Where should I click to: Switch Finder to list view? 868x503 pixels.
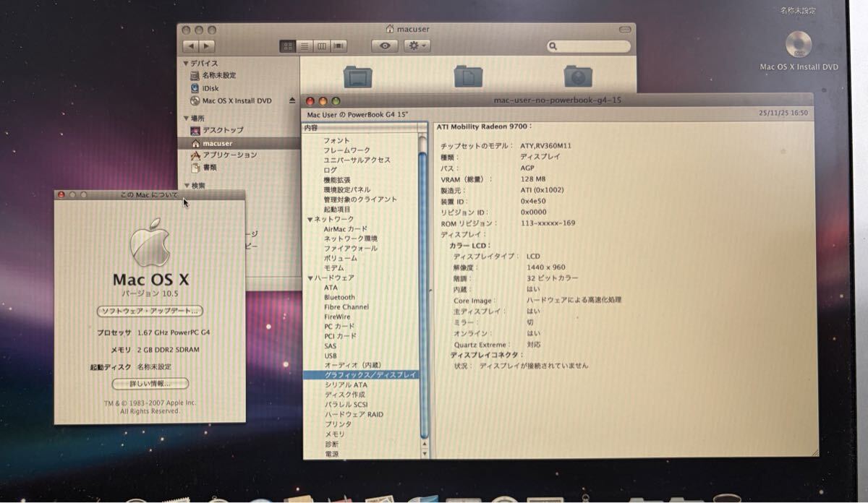point(304,46)
